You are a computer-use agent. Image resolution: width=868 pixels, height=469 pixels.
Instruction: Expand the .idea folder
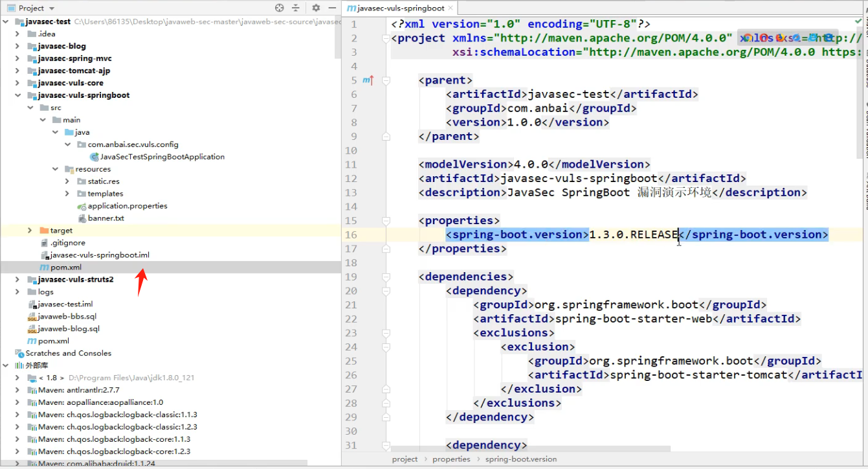pos(18,34)
